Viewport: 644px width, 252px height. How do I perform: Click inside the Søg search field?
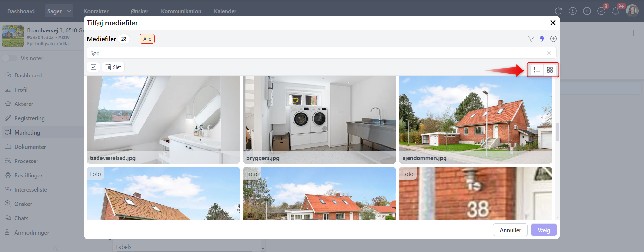tap(321, 53)
